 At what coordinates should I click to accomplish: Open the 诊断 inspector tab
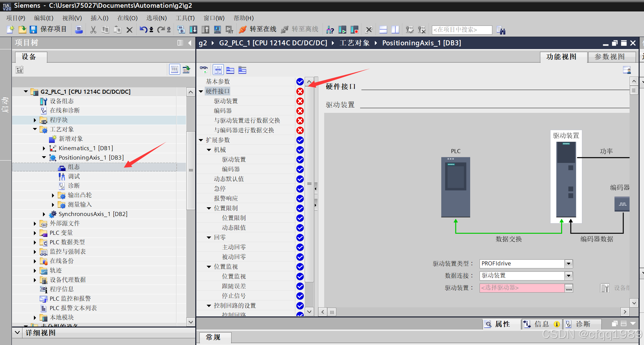tap(583, 324)
